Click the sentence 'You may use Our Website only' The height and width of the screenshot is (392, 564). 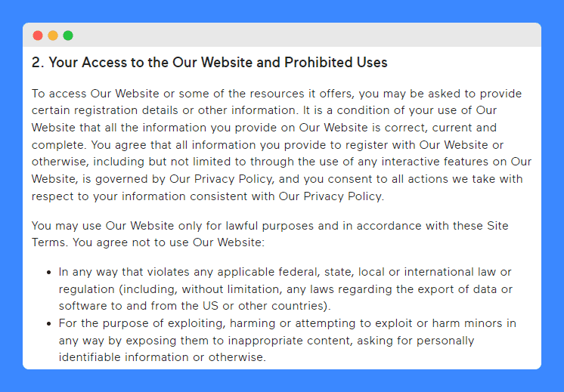pos(270,234)
